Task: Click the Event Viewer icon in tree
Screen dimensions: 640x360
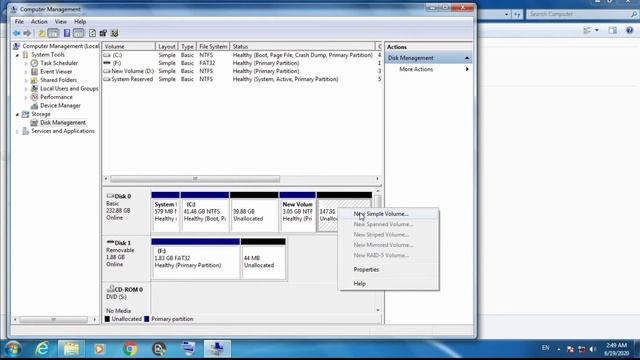Action: 34,71
